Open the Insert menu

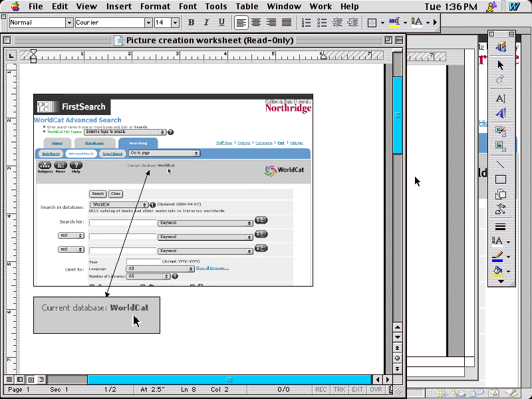point(119,7)
